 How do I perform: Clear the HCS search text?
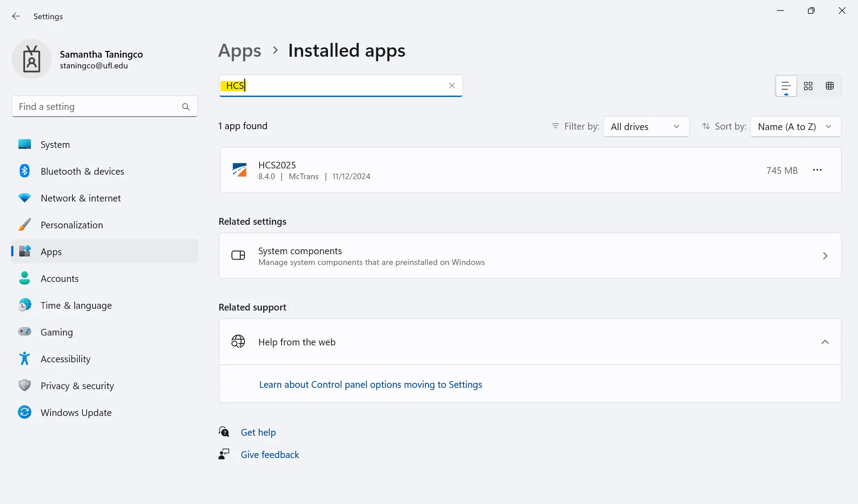coord(452,86)
